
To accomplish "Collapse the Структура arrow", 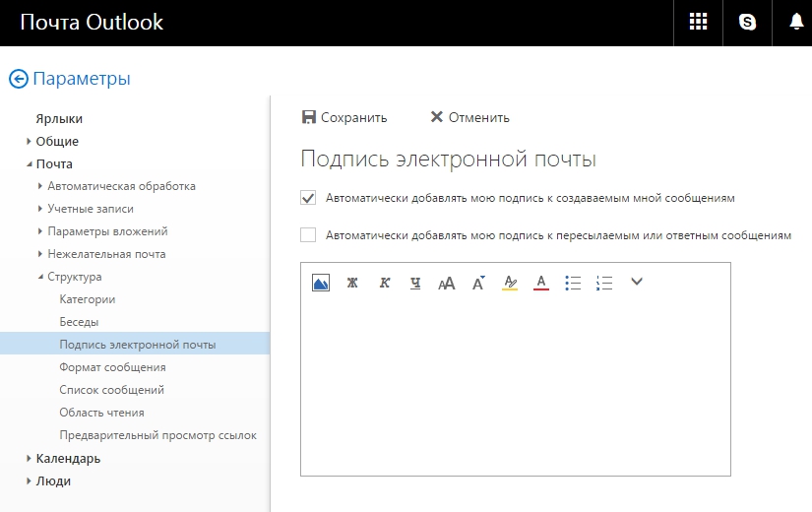I will (x=40, y=278).
